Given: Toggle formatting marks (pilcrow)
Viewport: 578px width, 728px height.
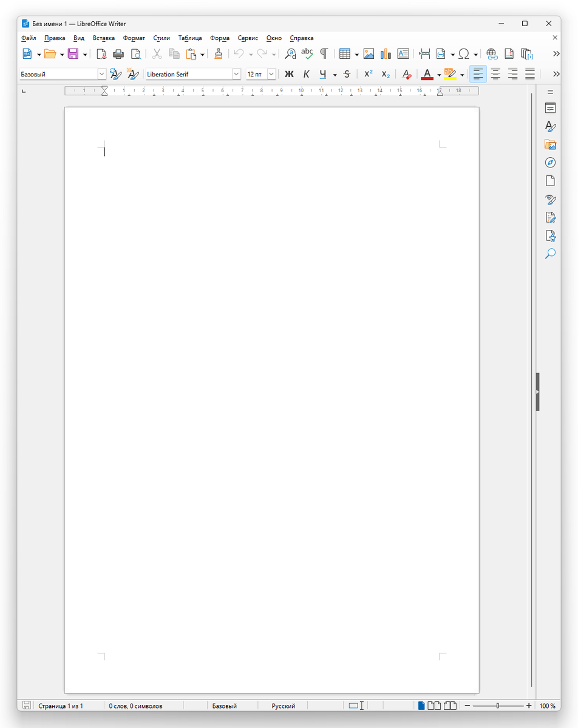Looking at the screenshot, I should coord(324,54).
